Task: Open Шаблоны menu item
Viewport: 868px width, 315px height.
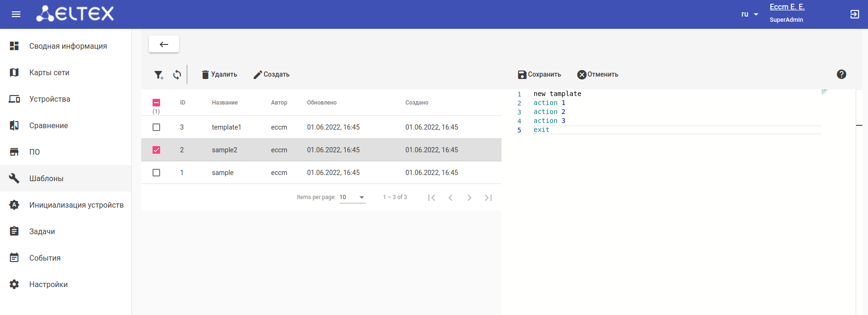Action: (66, 178)
